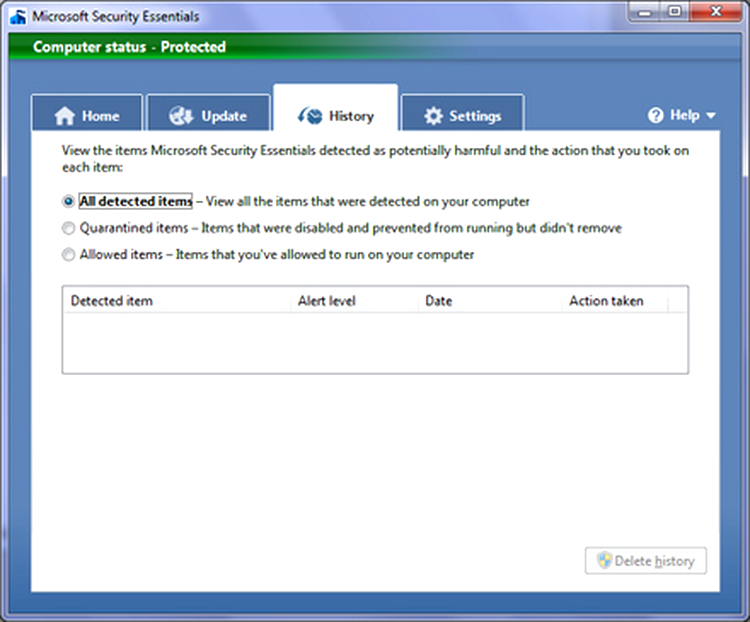This screenshot has width=750, height=622.
Task: Sort by Detected item column header
Action: point(176,301)
